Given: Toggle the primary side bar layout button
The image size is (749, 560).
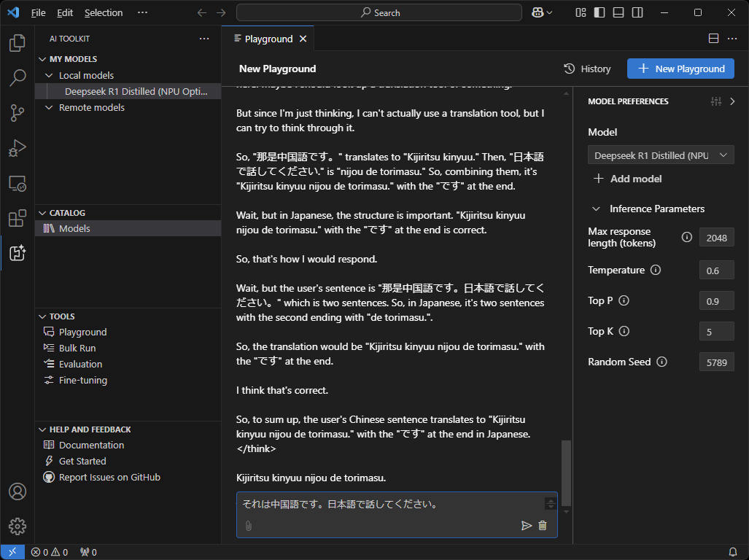Looking at the screenshot, I should [x=599, y=12].
